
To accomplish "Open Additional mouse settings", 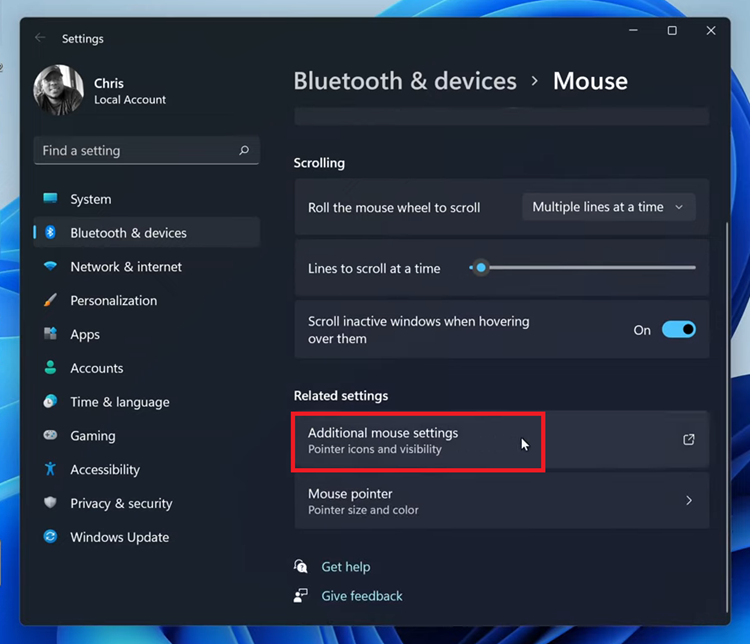I will (x=502, y=440).
